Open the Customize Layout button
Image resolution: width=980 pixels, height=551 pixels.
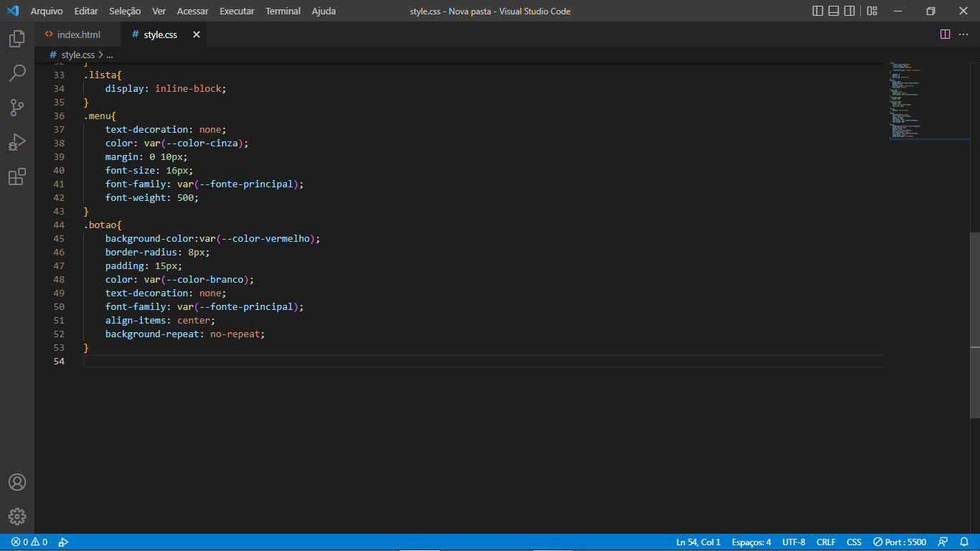tap(872, 11)
